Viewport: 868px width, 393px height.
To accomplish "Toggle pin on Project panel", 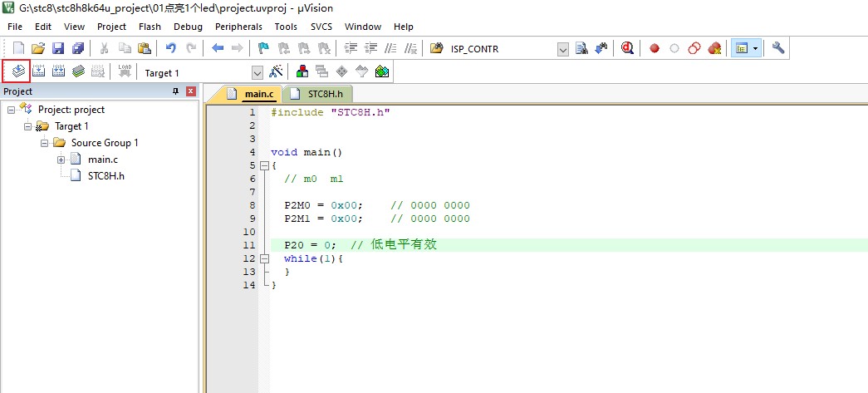I will [176, 91].
